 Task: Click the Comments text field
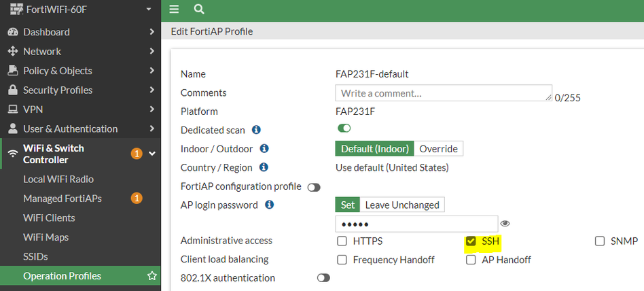click(443, 93)
